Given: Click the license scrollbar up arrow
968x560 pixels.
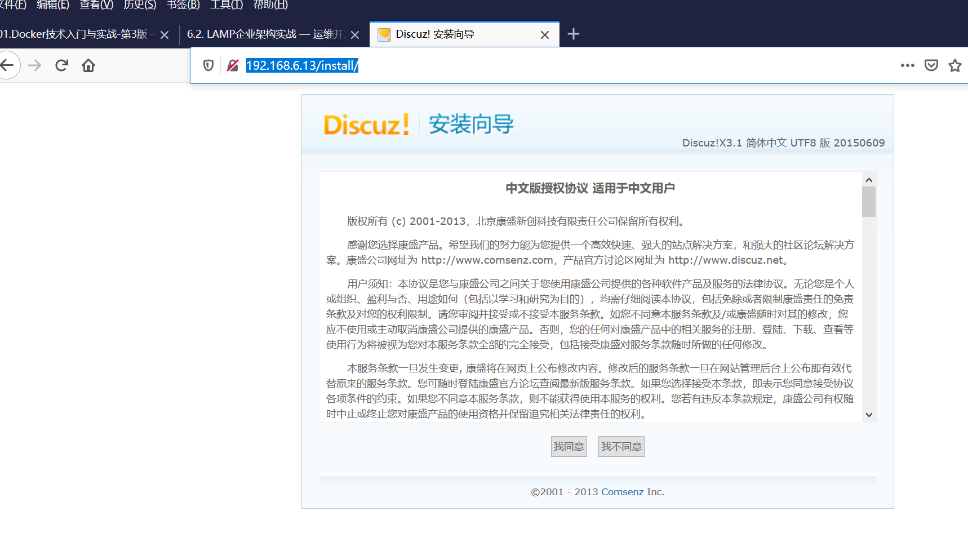Looking at the screenshot, I should coord(869,180).
